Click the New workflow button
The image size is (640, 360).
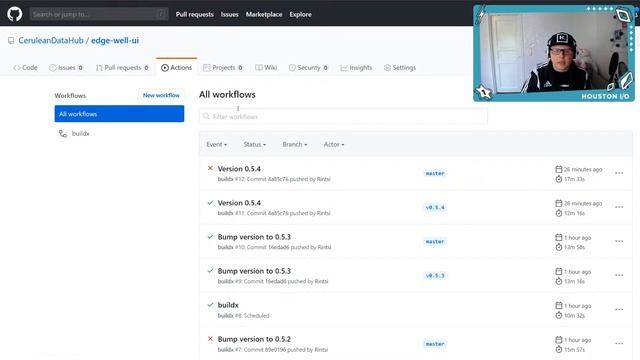(161, 95)
